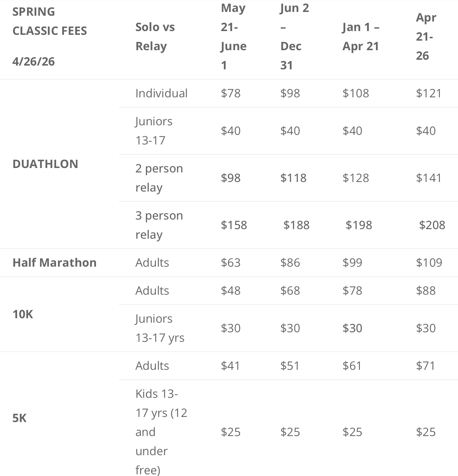Select the $118 two-person relay fee
This screenshot has height=476, width=458.
(293, 178)
